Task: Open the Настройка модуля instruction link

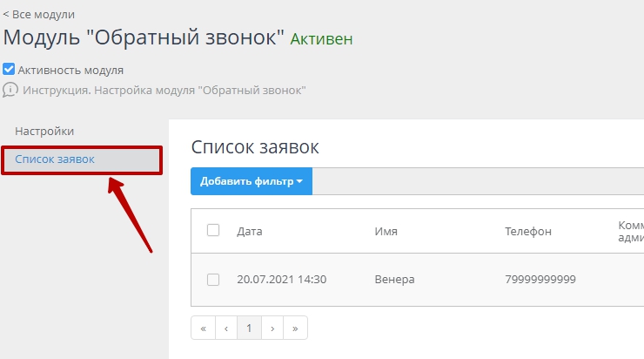Action: (x=164, y=90)
